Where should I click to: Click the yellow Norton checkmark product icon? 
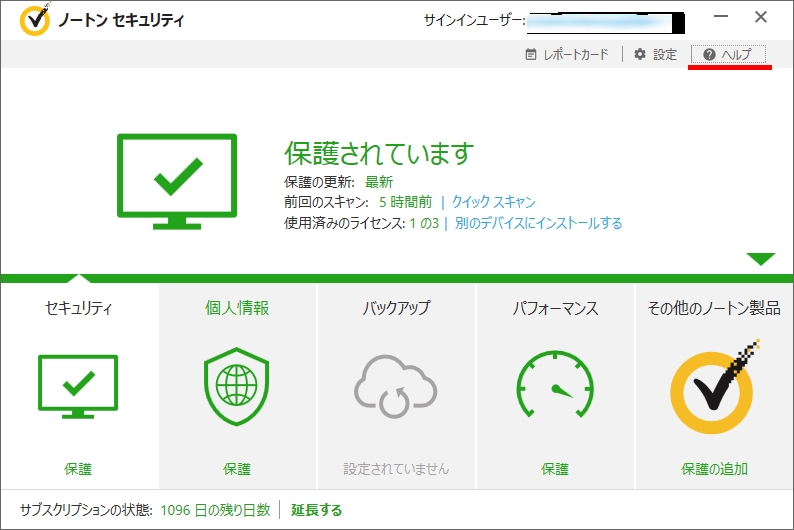point(714,387)
